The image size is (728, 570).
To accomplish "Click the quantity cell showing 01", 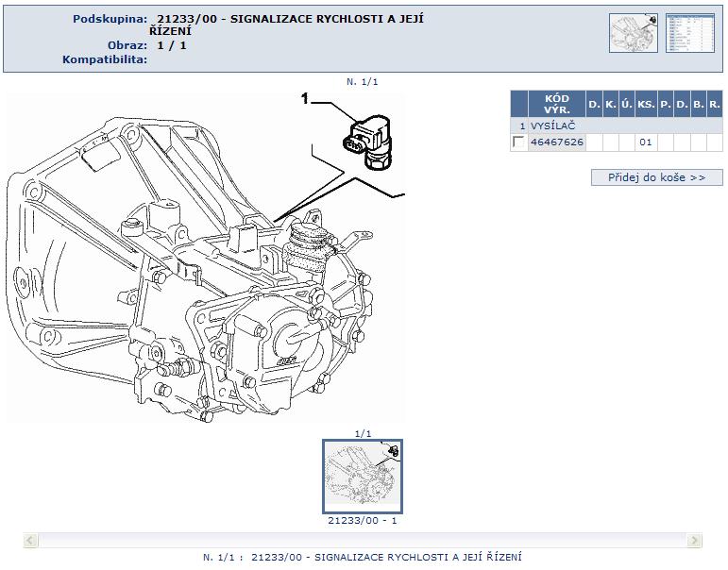I will (646, 142).
